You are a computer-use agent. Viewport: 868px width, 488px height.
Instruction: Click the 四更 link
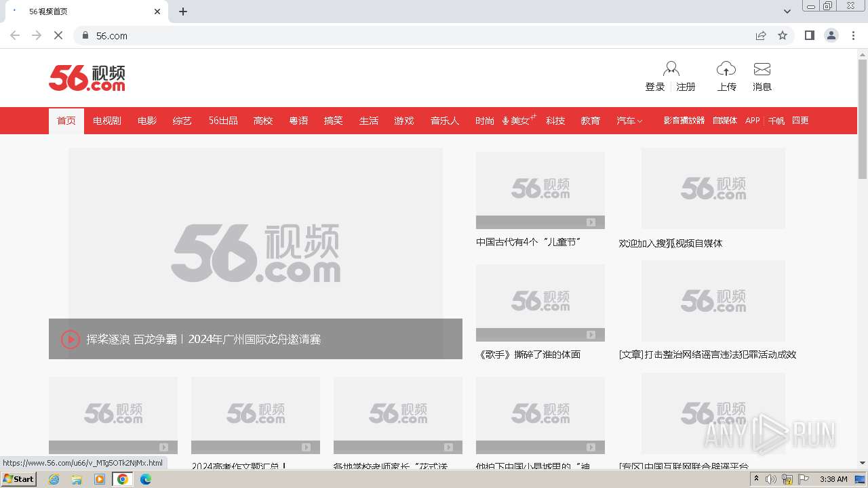(x=801, y=121)
